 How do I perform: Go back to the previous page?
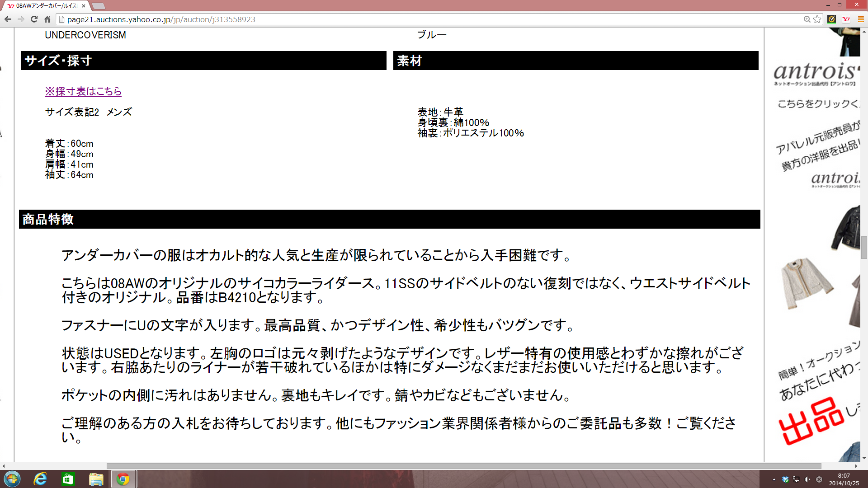click(8, 19)
